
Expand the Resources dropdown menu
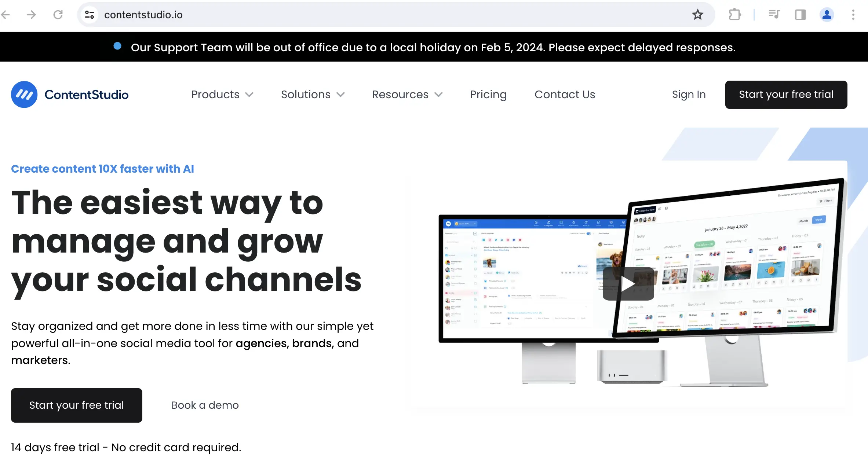click(x=407, y=95)
